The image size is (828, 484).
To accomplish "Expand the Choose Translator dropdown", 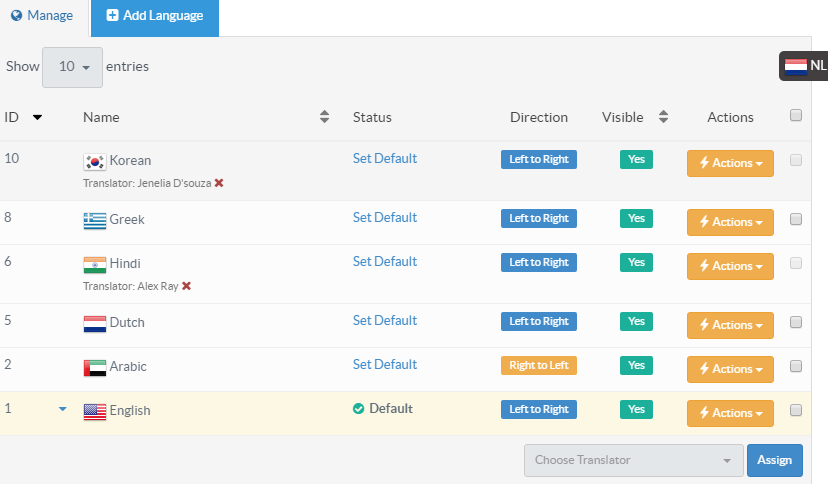I will pyautogui.click(x=633, y=460).
